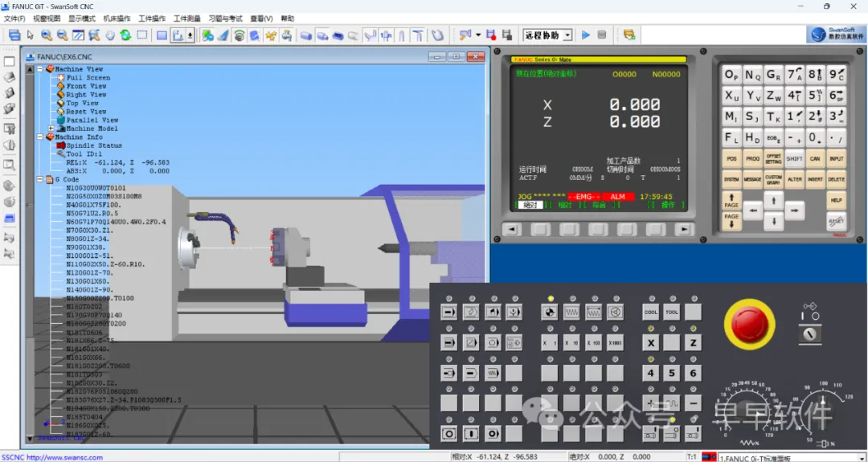Collapse the Machine View tree node

pyautogui.click(x=39, y=69)
